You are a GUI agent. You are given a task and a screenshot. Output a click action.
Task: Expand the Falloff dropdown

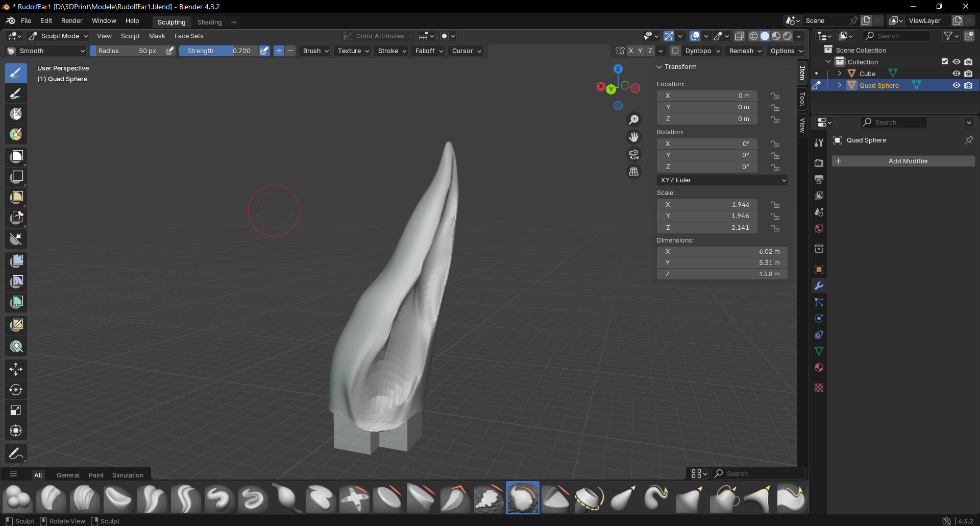pos(429,51)
